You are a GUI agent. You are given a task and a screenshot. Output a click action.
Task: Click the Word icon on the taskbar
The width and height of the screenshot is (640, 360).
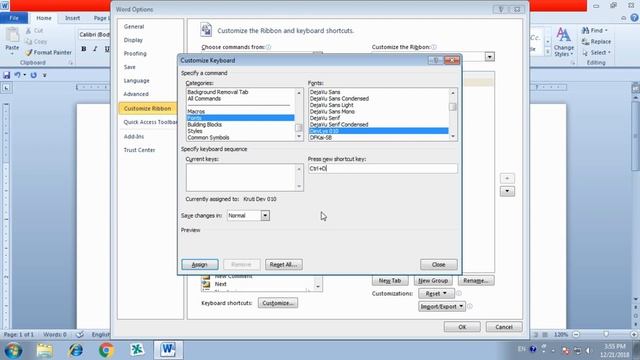pyautogui.click(x=168, y=350)
